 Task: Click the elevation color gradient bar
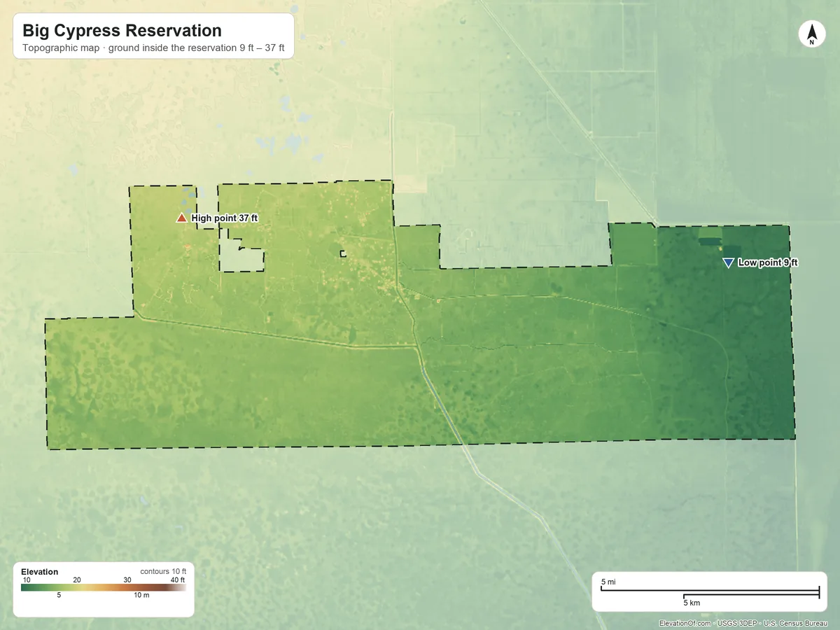pyautogui.click(x=104, y=588)
